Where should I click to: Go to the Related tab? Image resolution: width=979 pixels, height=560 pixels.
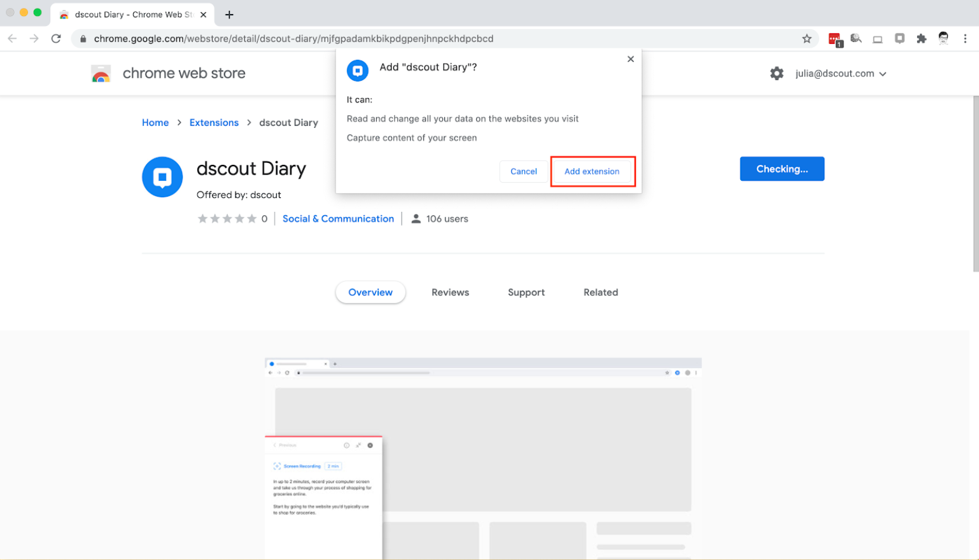pos(601,292)
